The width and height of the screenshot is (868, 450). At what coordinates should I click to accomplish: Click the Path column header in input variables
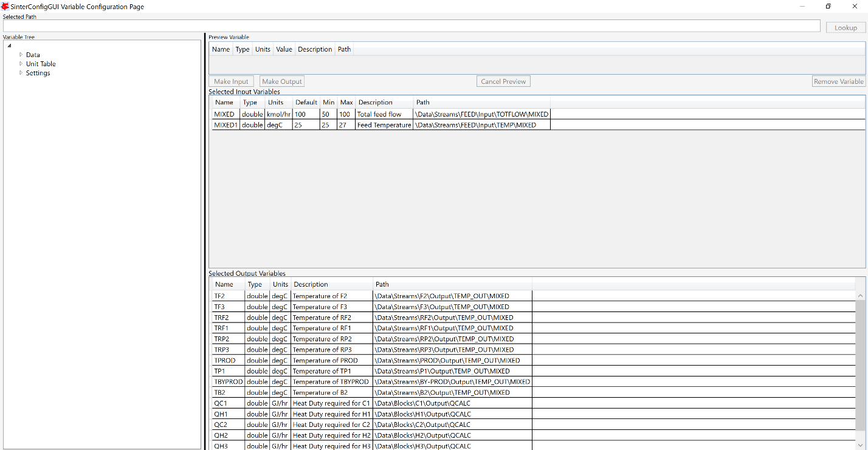click(422, 102)
